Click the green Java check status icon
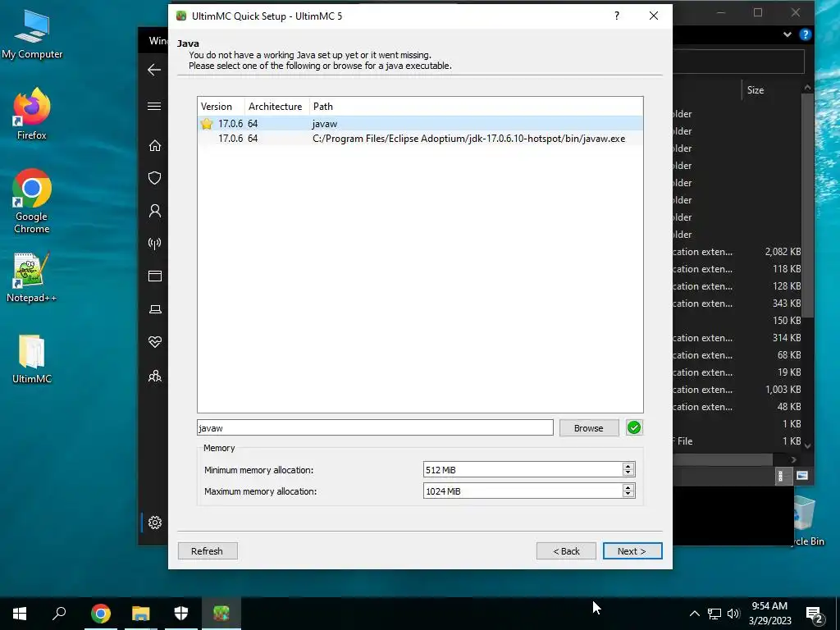The width and height of the screenshot is (840, 630). click(x=634, y=427)
